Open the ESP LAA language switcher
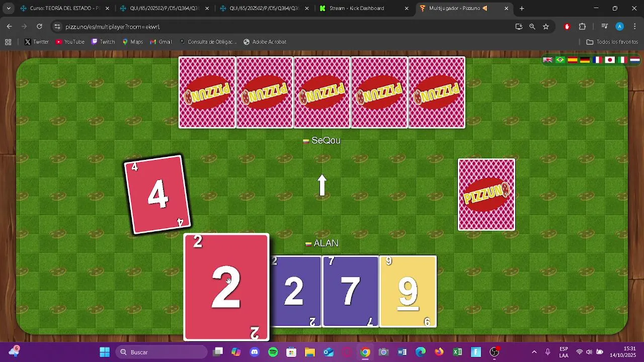This screenshot has height=362, width=644. 564,352
